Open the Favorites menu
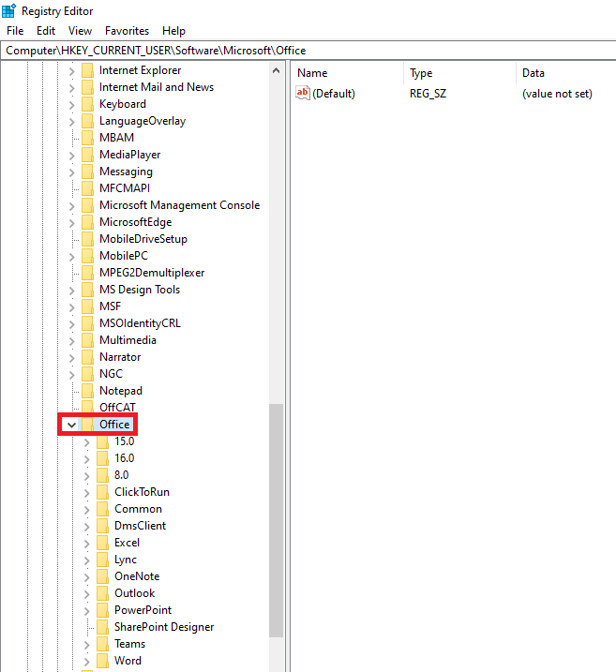This screenshot has width=616, height=672. (x=127, y=31)
